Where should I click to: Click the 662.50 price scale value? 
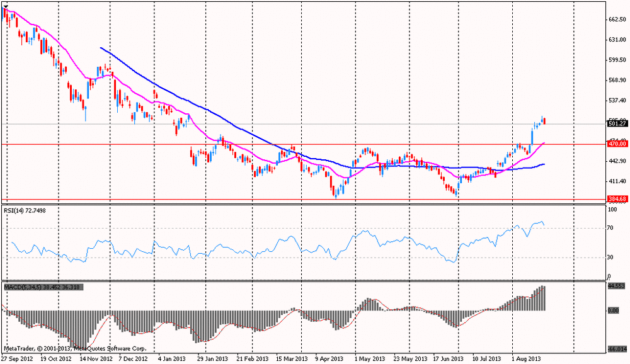617,20
